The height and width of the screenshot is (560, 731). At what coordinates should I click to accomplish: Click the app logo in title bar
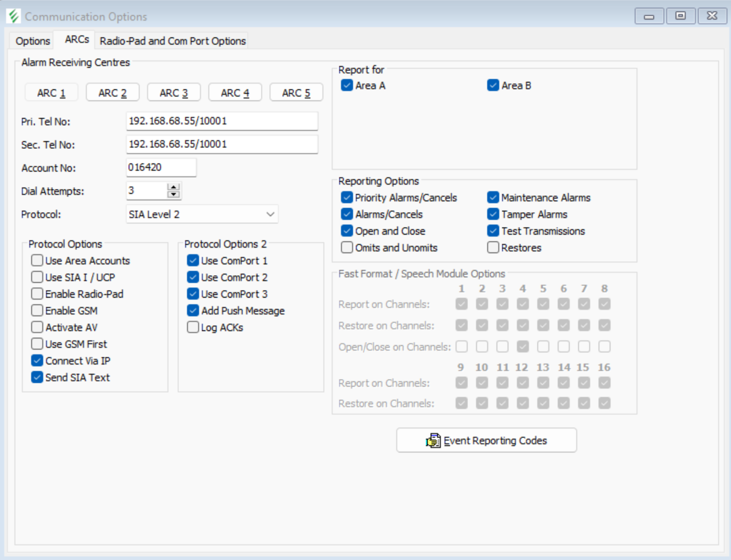point(14,16)
